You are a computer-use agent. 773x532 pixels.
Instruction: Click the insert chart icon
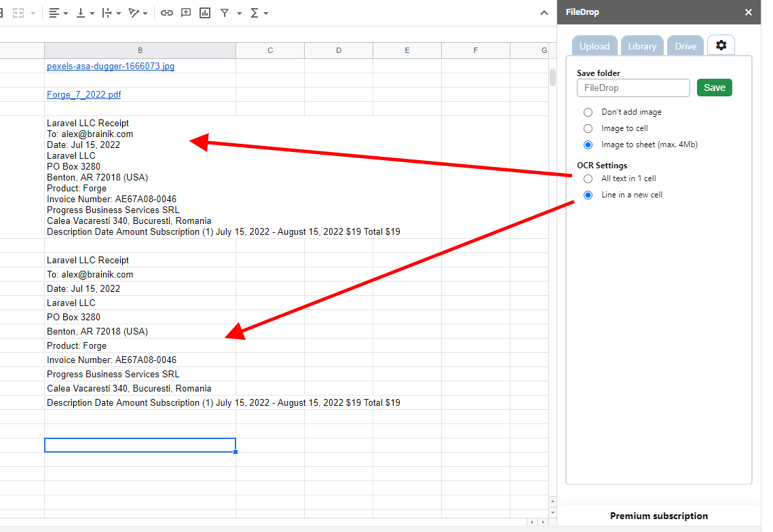205,14
